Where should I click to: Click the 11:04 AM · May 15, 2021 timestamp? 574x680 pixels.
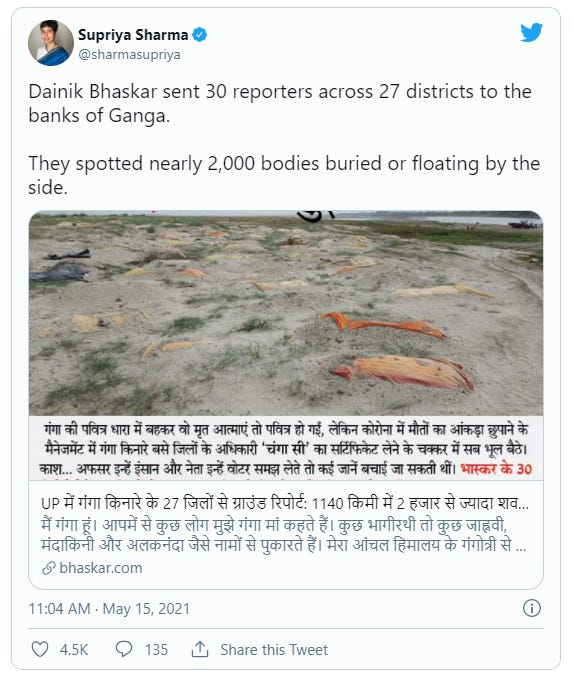109,609
